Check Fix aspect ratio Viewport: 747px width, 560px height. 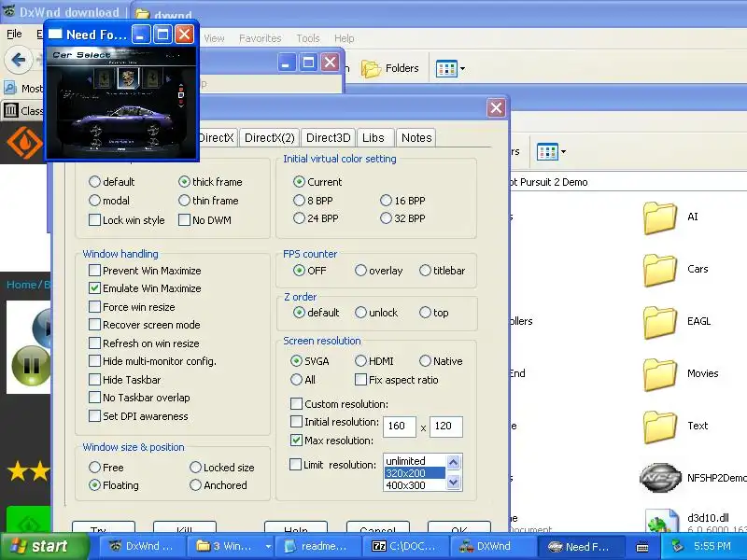click(360, 380)
